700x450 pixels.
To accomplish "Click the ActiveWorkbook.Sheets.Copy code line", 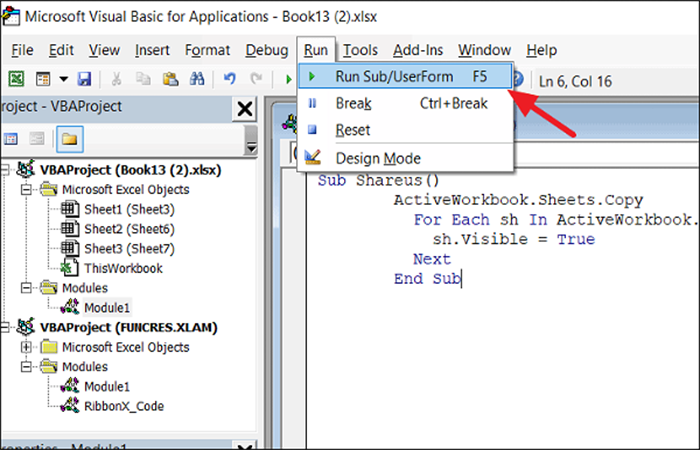I will [x=518, y=200].
